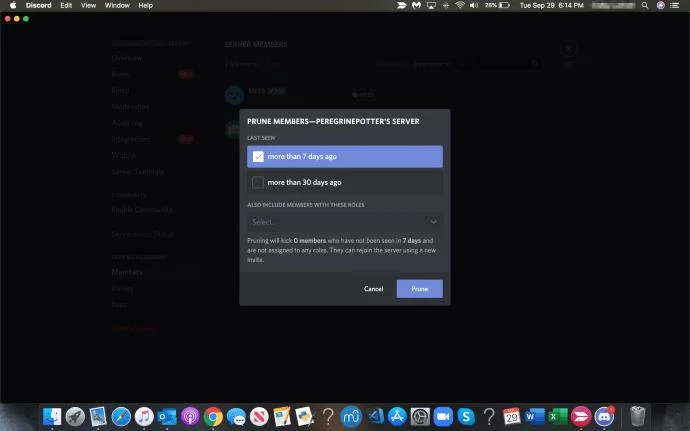
Task: Open the volume control in the menu bar
Action: tap(474, 5)
